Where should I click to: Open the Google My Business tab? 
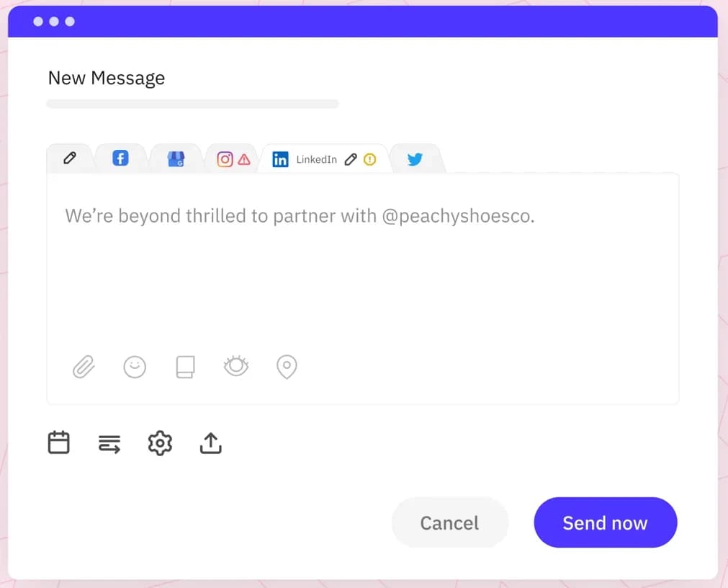[176, 157]
